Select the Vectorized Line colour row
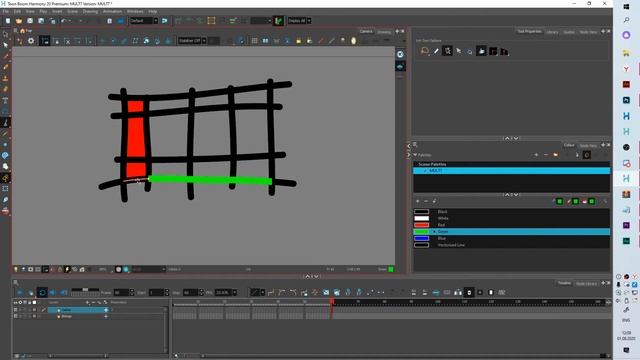The width and height of the screenshot is (640, 360). point(512,245)
